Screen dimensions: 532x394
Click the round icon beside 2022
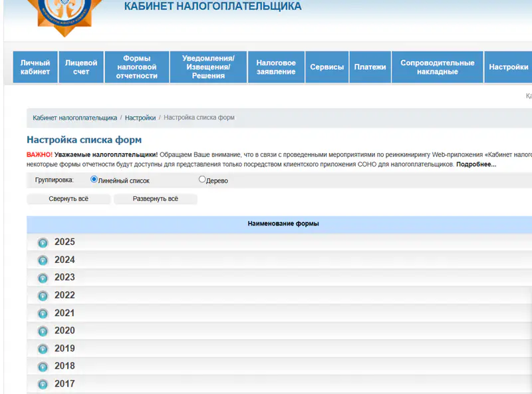pyautogui.click(x=43, y=295)
